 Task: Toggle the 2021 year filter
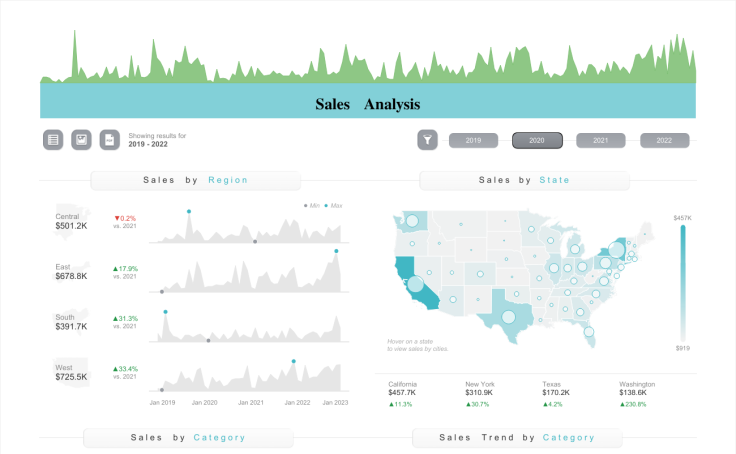[600, 140]
